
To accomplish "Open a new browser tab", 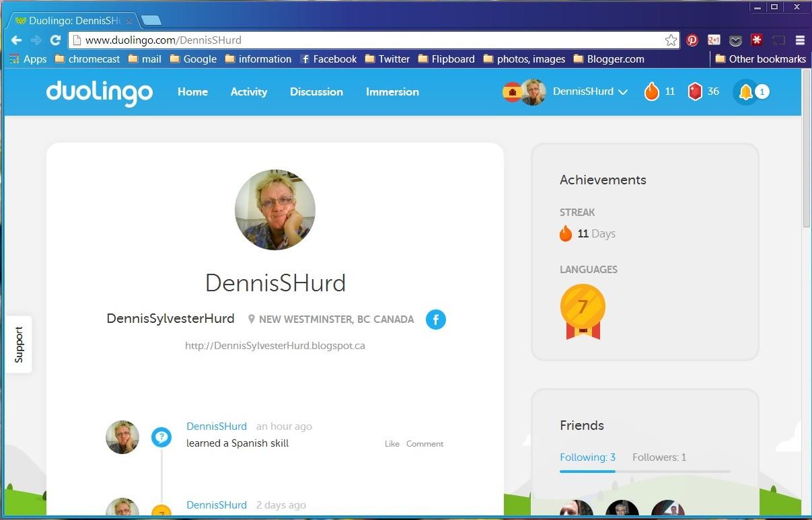I will click(151, 21).
